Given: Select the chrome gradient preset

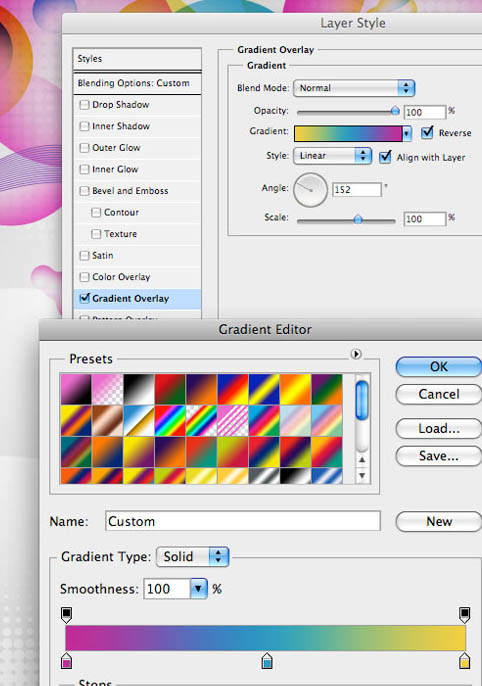Looking at the screenshot, I should tap(139, 420).
